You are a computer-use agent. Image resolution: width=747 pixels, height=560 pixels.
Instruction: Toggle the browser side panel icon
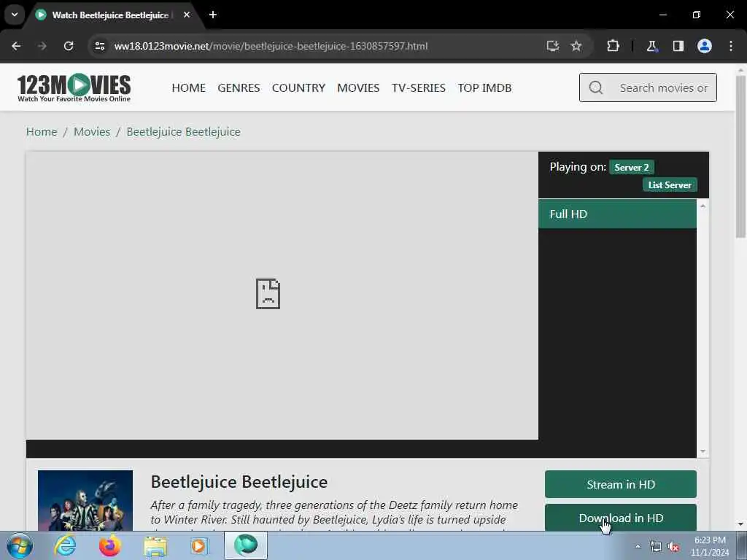678,46
